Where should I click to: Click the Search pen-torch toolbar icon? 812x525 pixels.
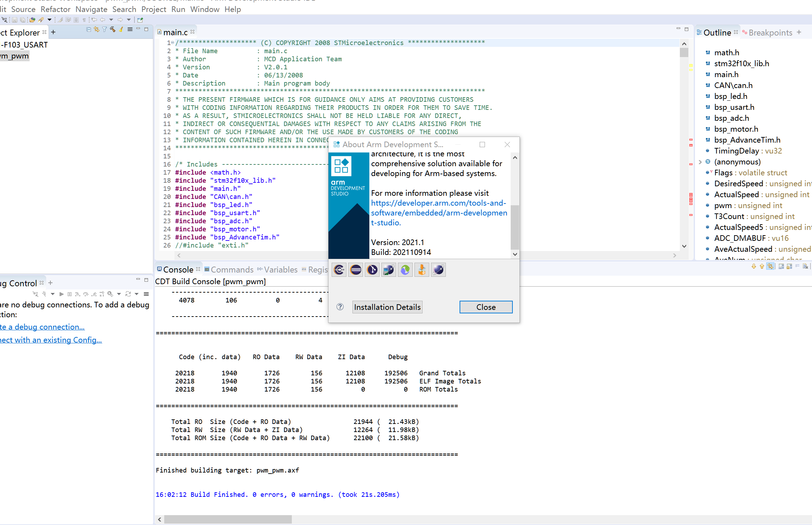41,20
